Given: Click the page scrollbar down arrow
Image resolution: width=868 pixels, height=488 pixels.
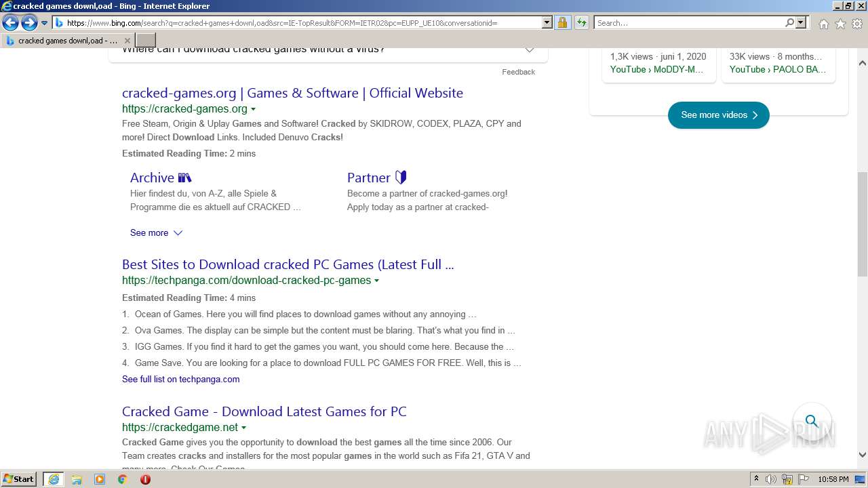Looking at the screenshot, I should [x=863, y=455].
